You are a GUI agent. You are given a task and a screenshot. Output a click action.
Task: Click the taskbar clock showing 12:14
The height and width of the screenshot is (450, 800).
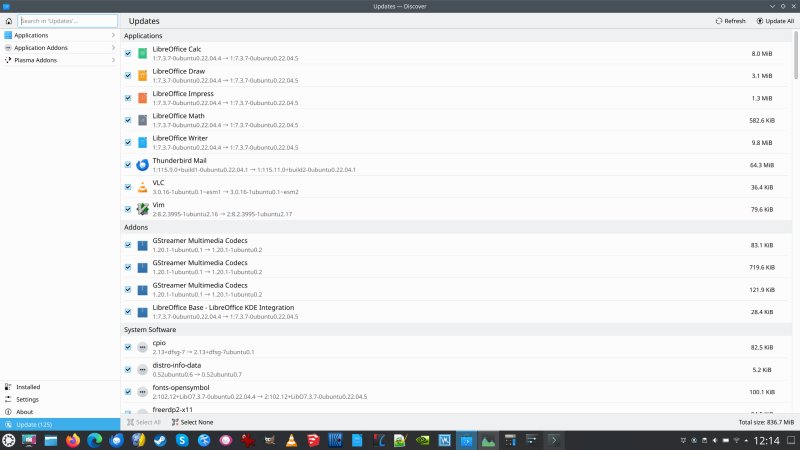click(766, 440)
